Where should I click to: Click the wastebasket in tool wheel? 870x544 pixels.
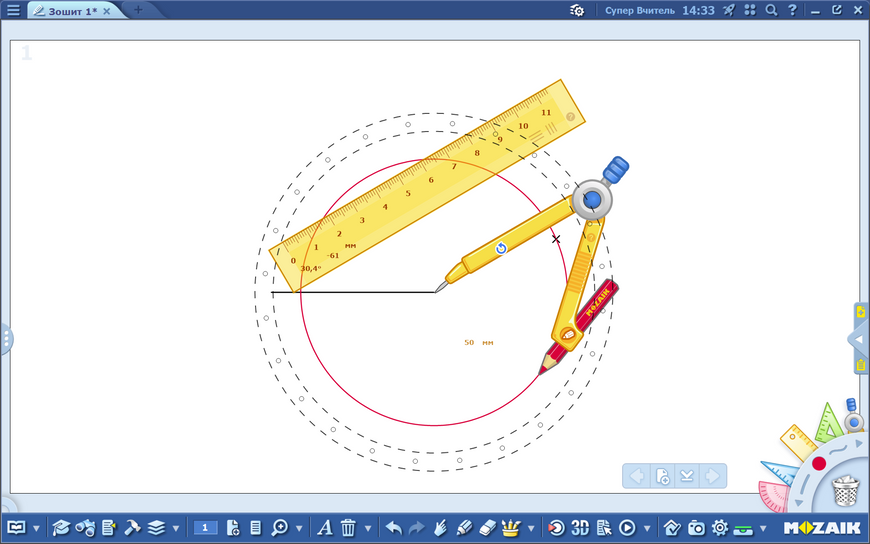[x=846, y=491]
